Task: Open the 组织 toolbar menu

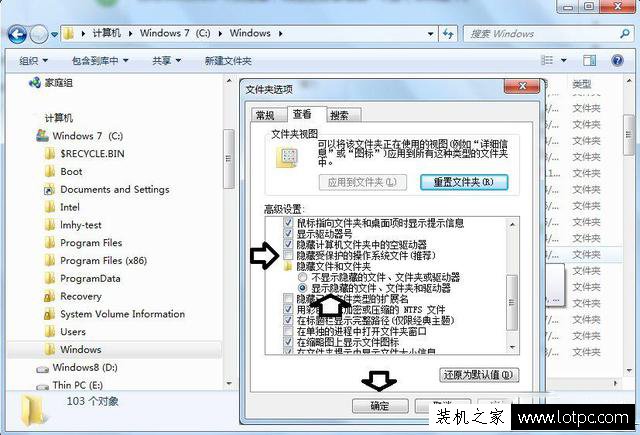Action: point(33,61)
